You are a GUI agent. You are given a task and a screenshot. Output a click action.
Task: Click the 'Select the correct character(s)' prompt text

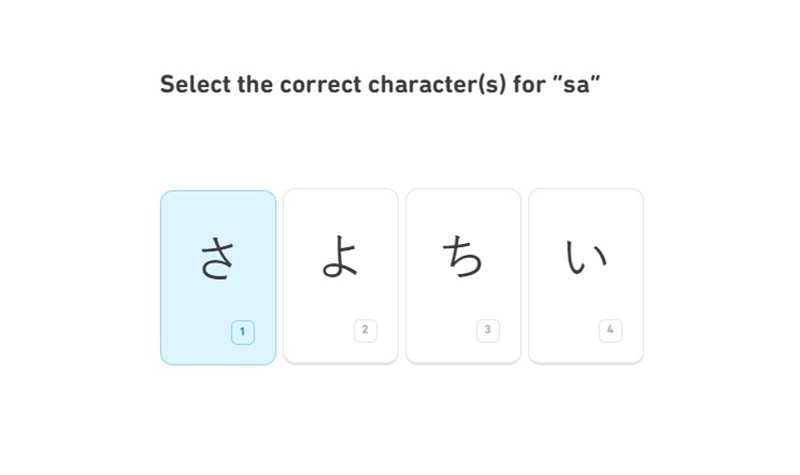(333, 85)
